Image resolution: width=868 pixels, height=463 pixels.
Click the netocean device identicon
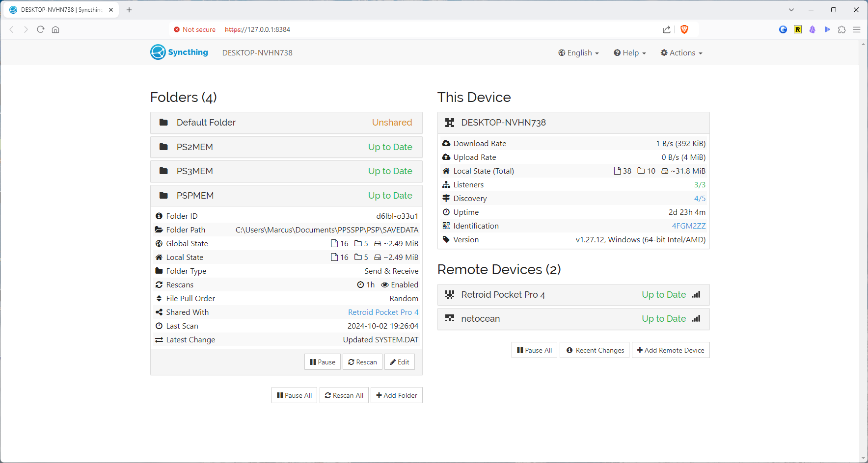pyautogui.click(x=450, y=318)
